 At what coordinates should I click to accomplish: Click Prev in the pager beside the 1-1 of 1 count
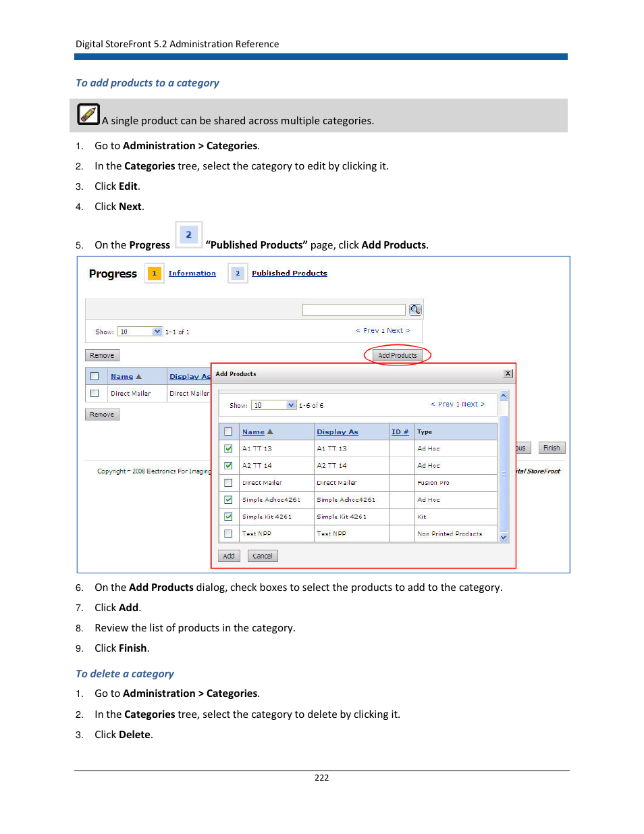367,331
